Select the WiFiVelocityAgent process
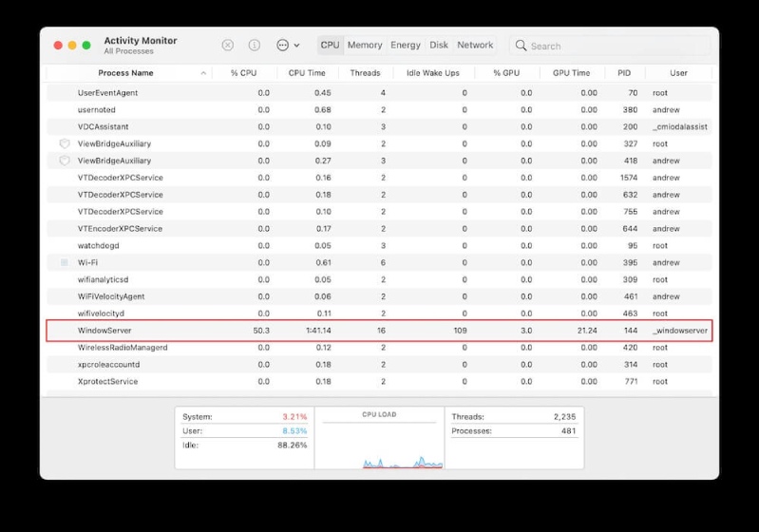Image resolution: width=759 pixels, height=532 pixels. [379, 296]
